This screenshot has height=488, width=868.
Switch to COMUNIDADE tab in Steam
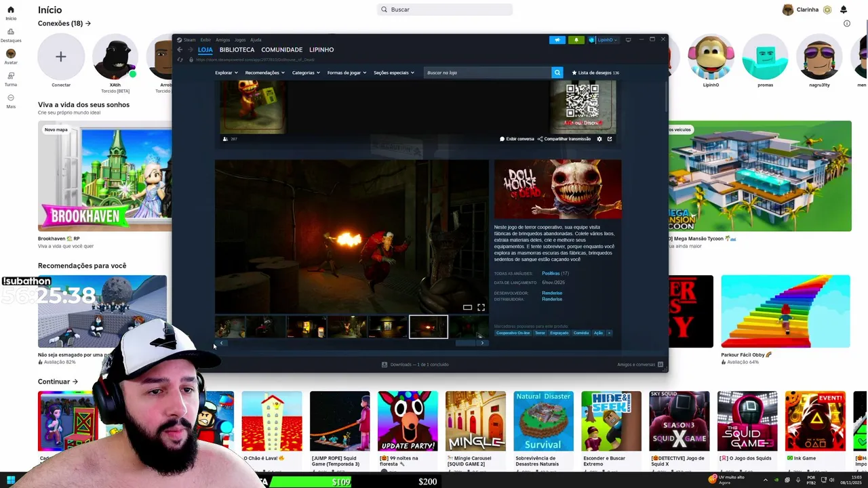282,49
